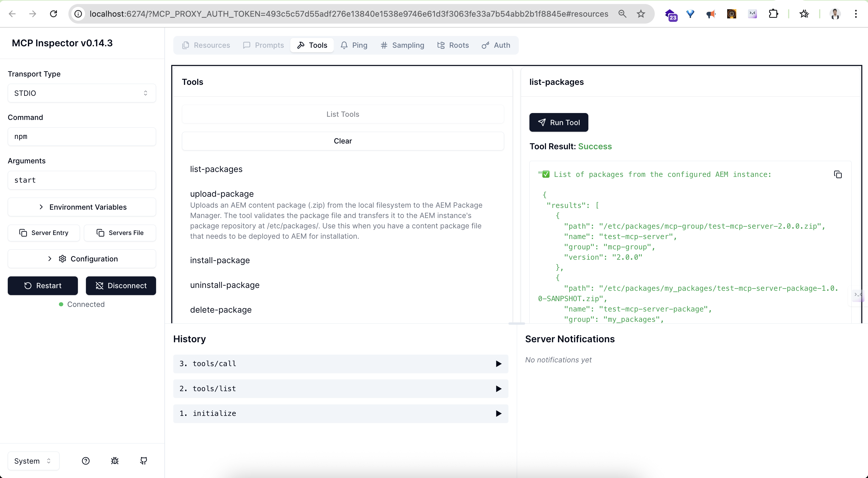
Task: Open the Transport Type STDIO dropdown
Action: coord(81,93)
